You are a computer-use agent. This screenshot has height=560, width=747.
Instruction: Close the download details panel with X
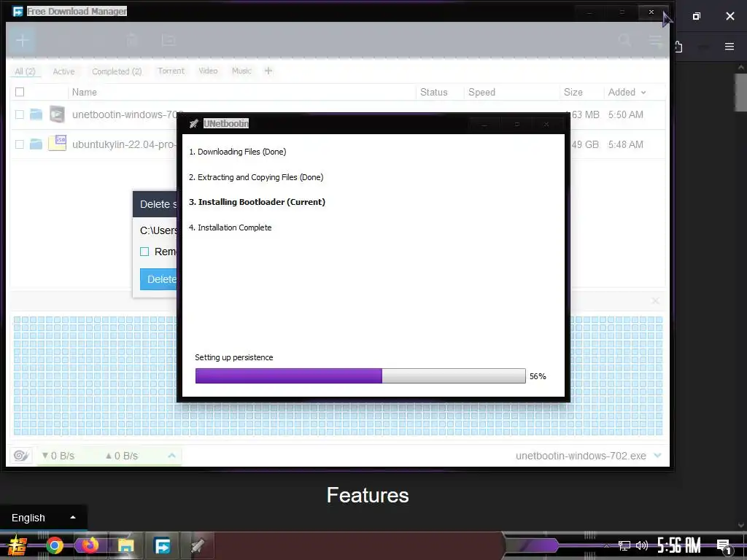(x=655, y=301)
